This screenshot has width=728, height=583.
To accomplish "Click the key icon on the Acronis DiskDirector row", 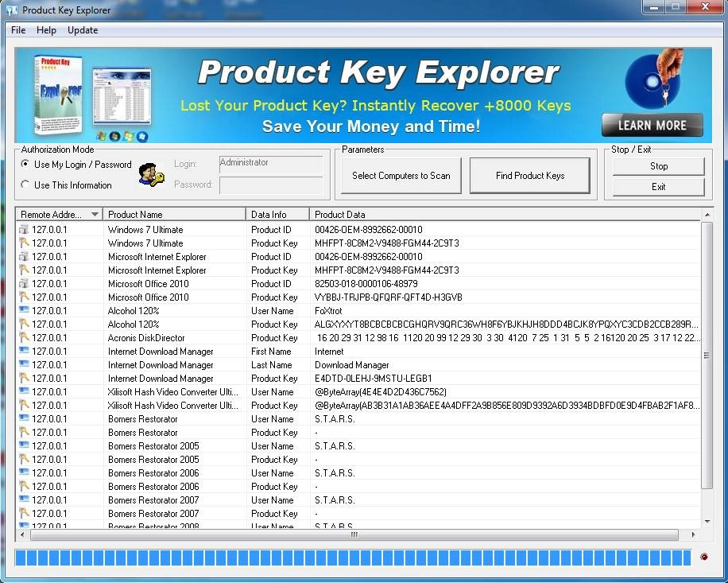I will click(x=24, y=337).
